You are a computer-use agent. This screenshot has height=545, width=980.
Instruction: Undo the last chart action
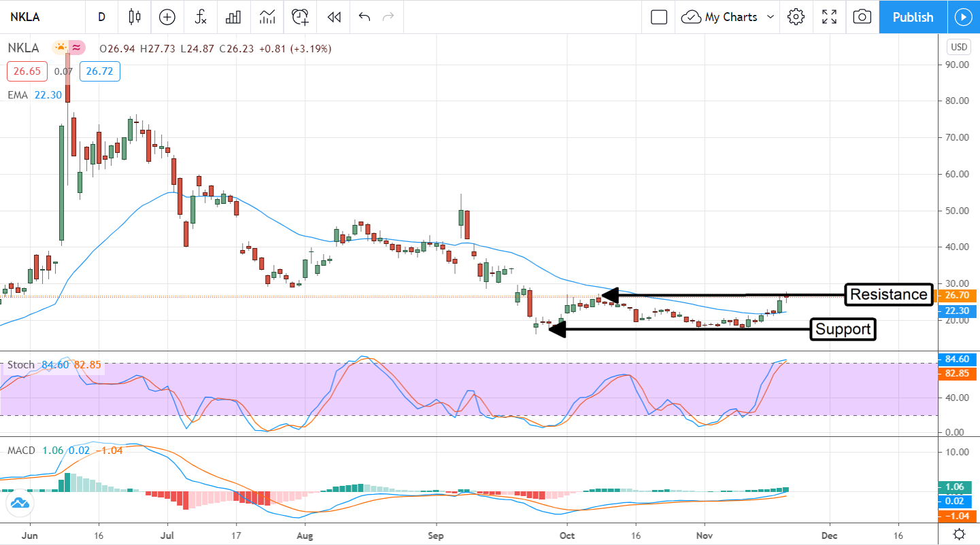click(365, 17)
